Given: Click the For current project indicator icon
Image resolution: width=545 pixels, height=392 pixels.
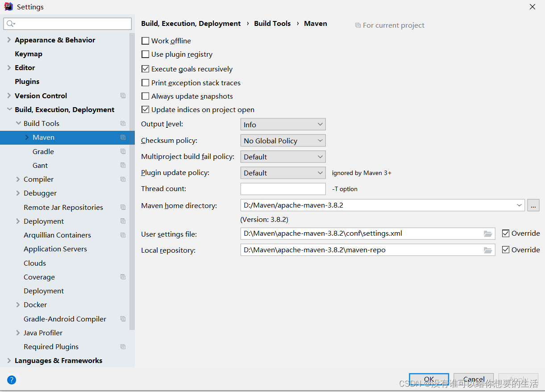Looking at the screenshot, I should pyautogui.click(x=358, y=25).
